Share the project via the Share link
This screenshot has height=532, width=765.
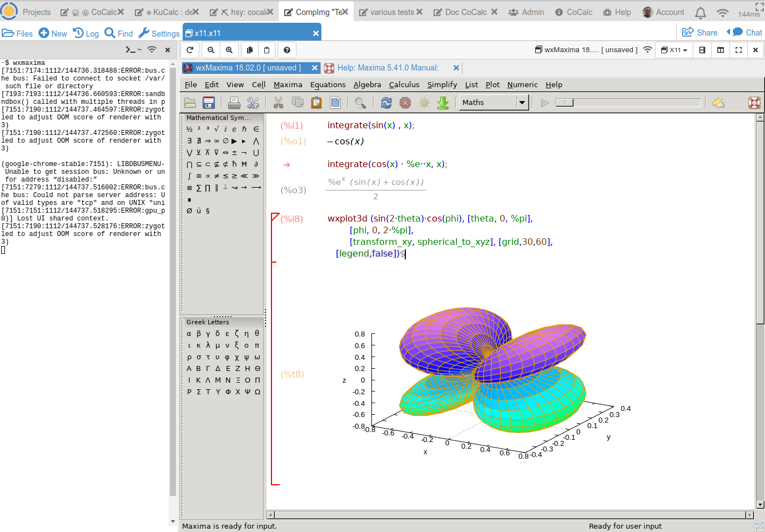pyautogui.click(x=699, y=32)
